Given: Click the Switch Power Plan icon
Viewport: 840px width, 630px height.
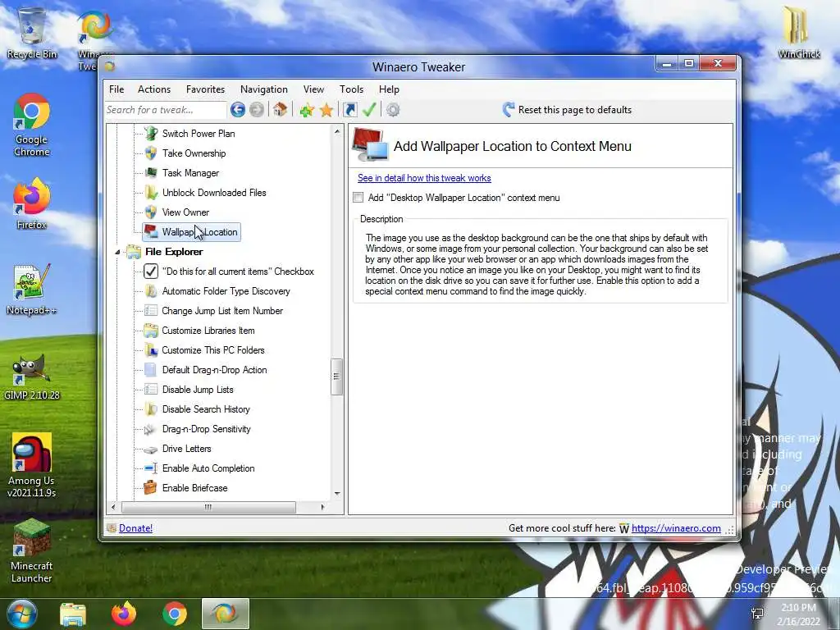Looking at the screenshot, I should 151,134.
